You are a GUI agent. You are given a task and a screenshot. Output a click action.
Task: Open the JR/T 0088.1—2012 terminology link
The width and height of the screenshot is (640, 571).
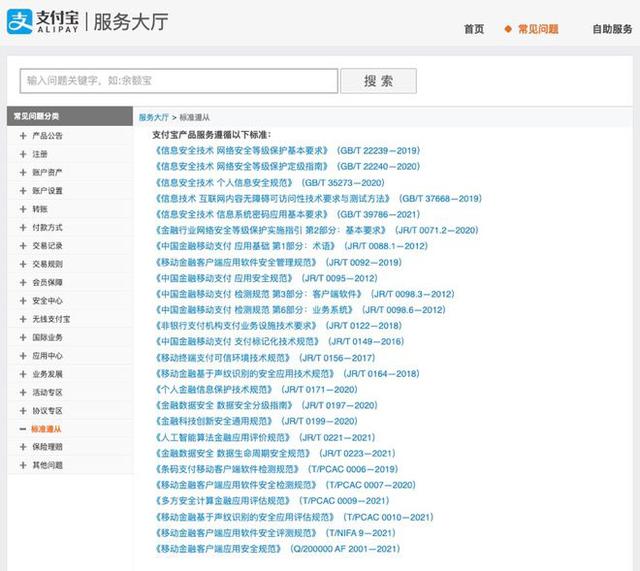click(x=291, y=247)
